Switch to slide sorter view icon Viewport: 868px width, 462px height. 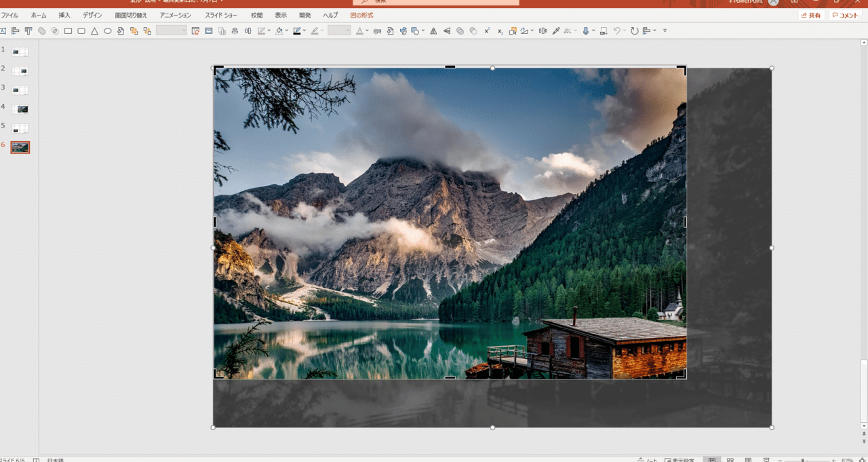730,459
